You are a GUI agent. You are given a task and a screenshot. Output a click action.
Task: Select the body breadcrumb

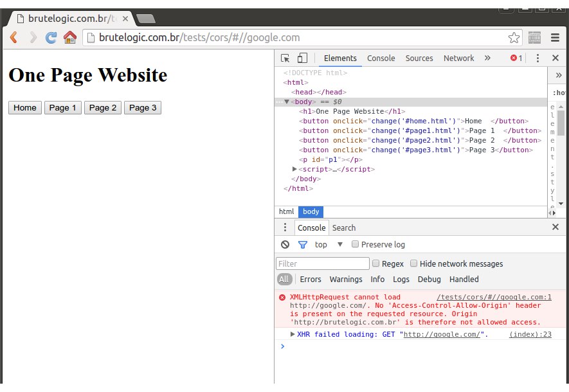pos(311,211)
